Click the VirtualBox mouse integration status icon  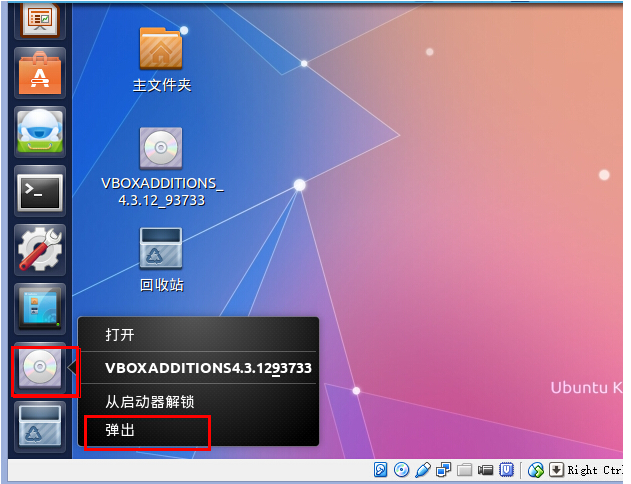536,470
